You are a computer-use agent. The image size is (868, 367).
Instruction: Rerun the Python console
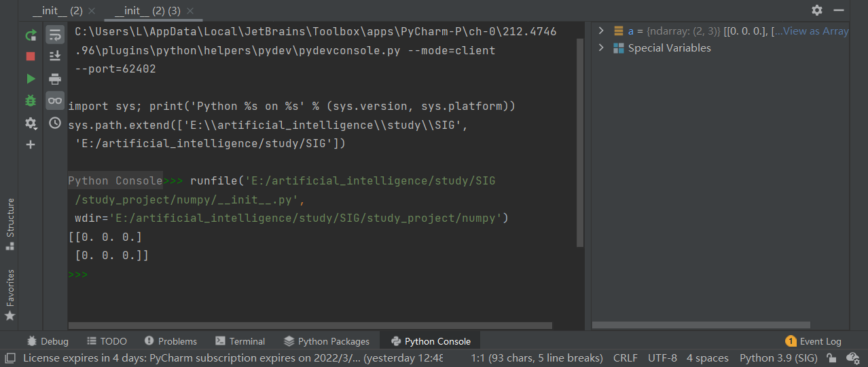pyautogui.click(x=31, y=35)
